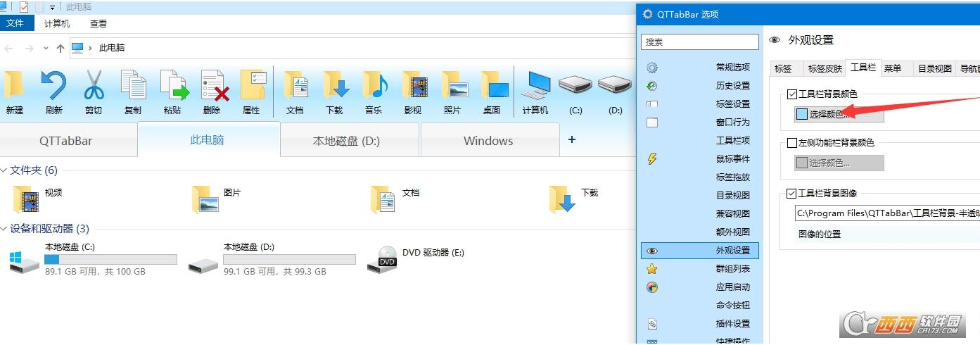Screen dimensions: 980x345
Task: Click 选择颜色 for toolbar background
Action: [839, 114]
